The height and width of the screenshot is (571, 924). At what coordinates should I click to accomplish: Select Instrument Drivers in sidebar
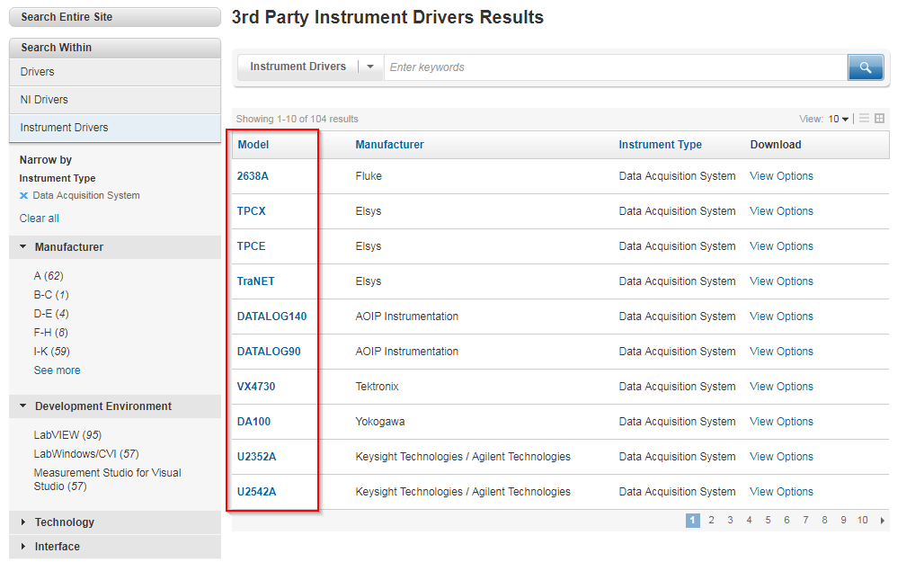pyautogui.click(x=115, y=128)
